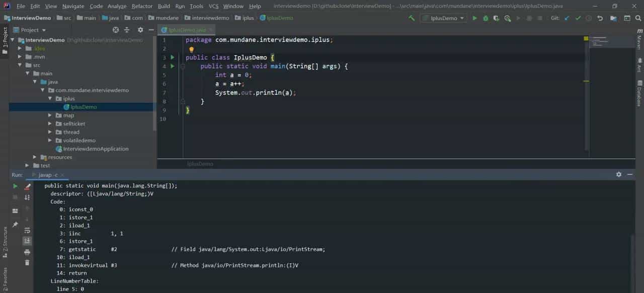
Task: Collapse the src folder in project tree
Action: pos(20,65)
